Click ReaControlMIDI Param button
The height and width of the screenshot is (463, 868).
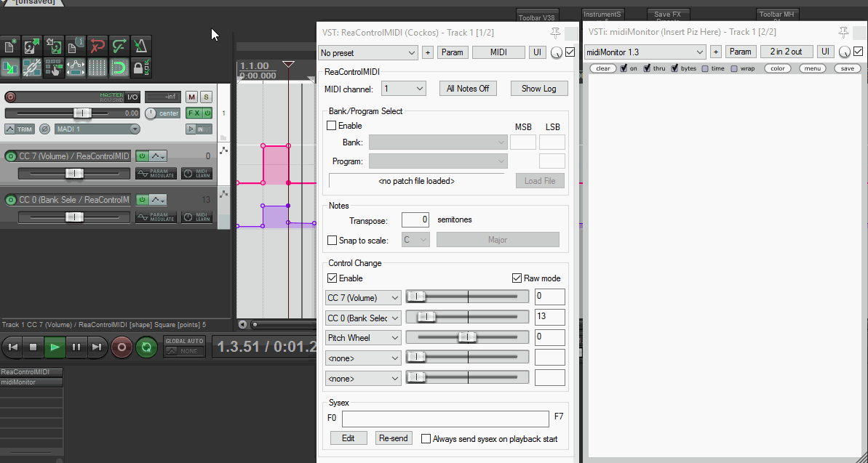tap(453, 52)
